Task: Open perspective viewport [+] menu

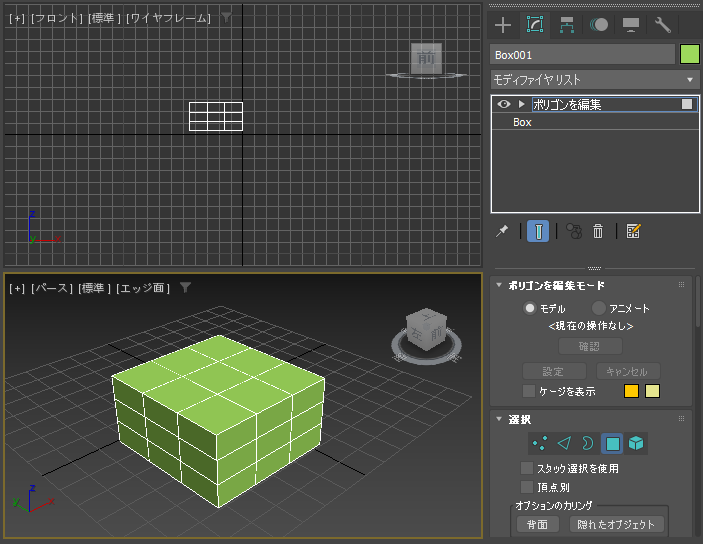Action: click(17, 288)
